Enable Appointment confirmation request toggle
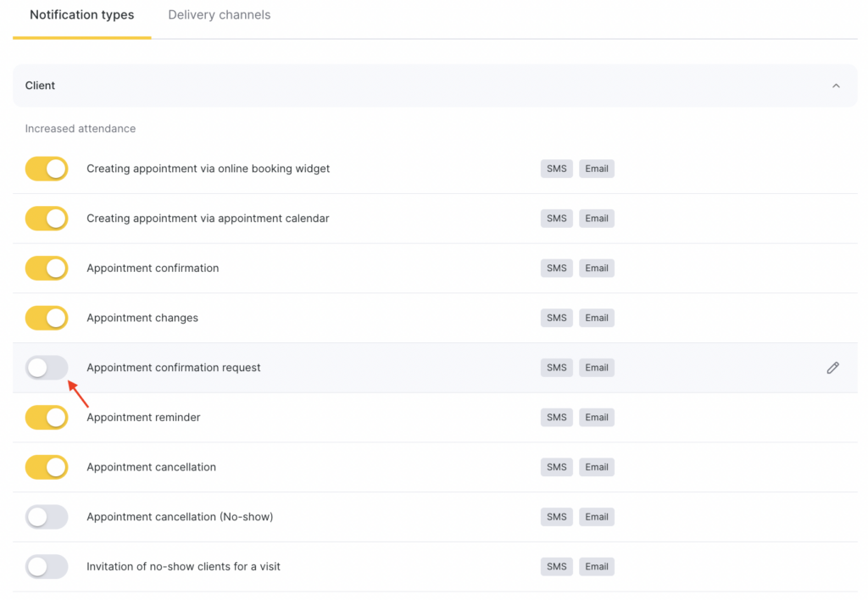Viewport: 868px width, 600px height. [x=47, y=368]
